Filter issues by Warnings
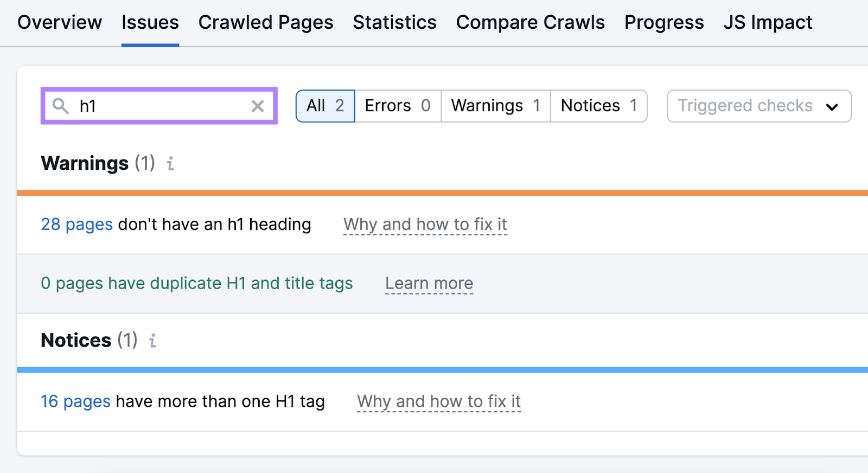The image size is (868, 473). coord(496,106)
